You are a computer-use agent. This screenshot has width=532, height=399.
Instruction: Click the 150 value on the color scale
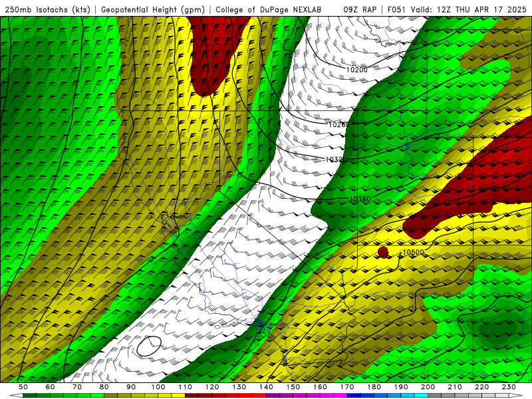[293, 387]
